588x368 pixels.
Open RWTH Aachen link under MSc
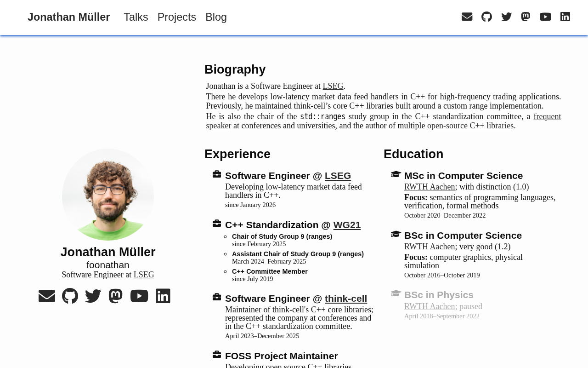point(430,187)
